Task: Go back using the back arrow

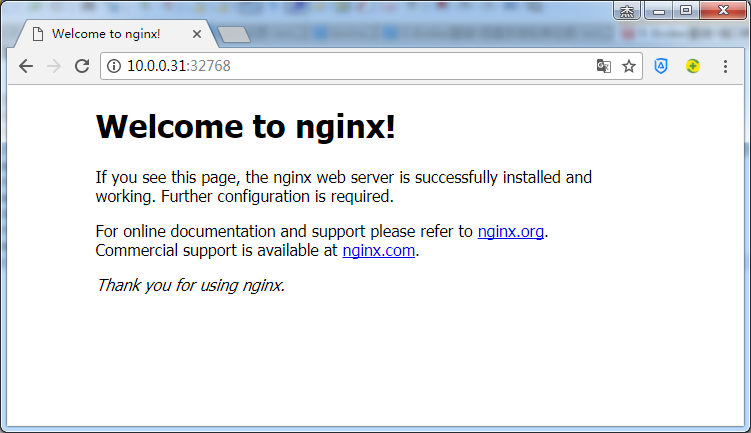Action: pos(26,66)
